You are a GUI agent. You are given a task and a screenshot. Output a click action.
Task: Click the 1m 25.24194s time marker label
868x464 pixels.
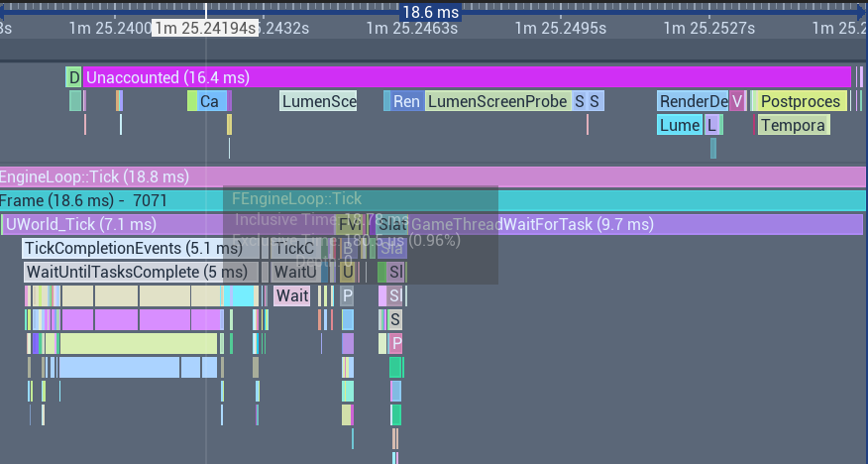tap(205, 28)
